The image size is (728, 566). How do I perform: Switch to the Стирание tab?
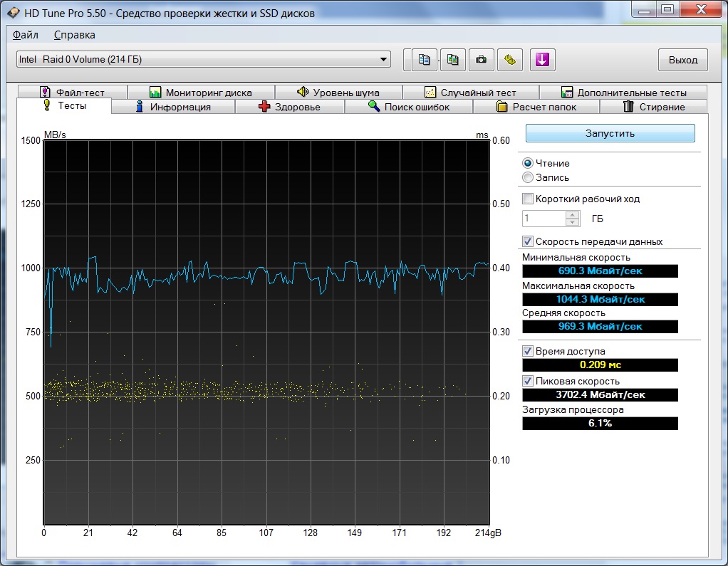click(654, 107)
